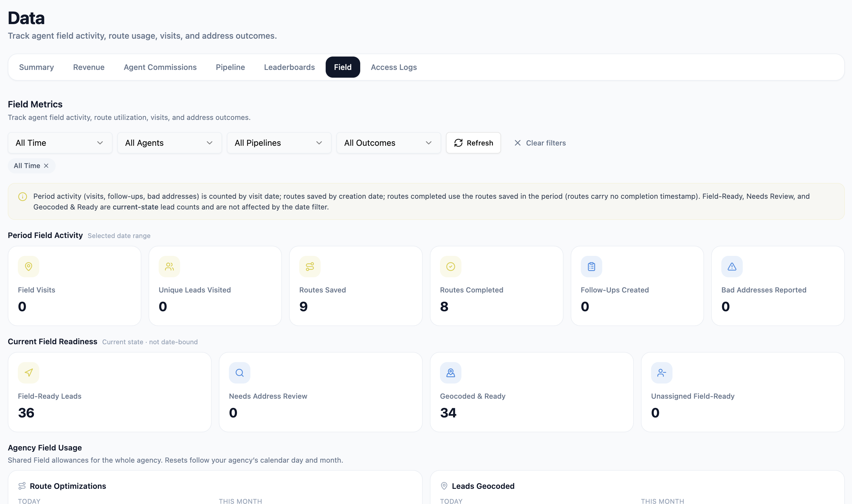Click the Route Optimizations heading
The height and width of the screenshot is (504, 852).
tap(68, 486)
